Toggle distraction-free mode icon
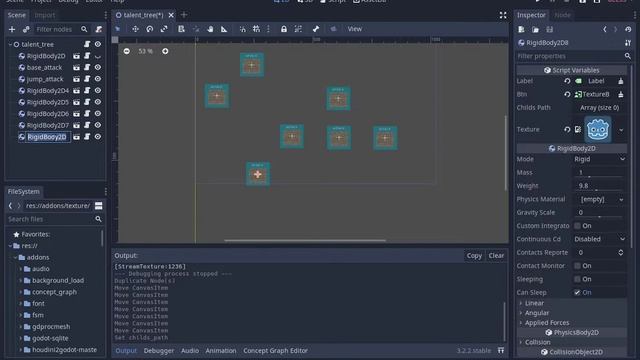 pos(503,15)
